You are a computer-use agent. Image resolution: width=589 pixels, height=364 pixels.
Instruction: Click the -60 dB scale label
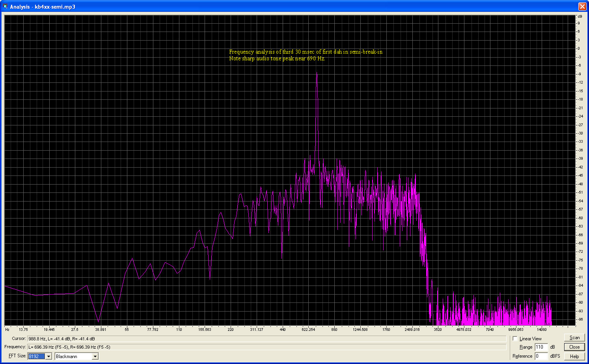[580, 218]
